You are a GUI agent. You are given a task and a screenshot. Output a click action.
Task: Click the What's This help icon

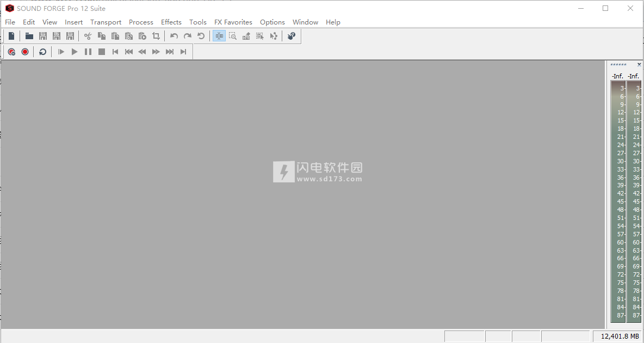coord(291,36)
